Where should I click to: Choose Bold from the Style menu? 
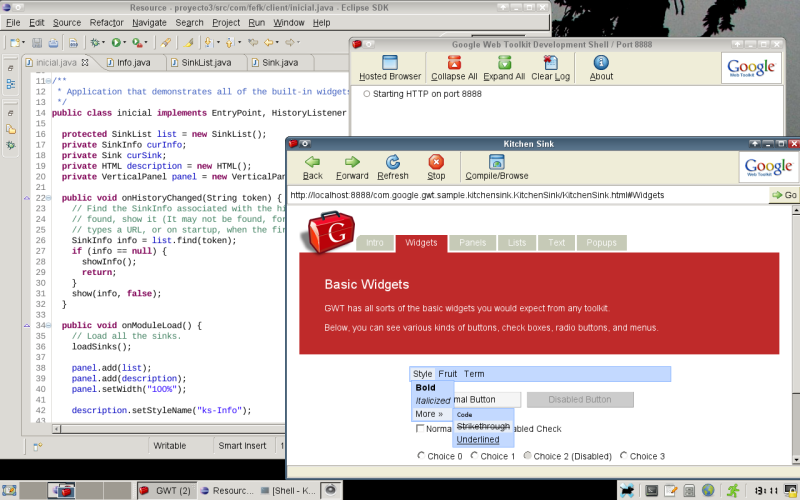point(426,387)
